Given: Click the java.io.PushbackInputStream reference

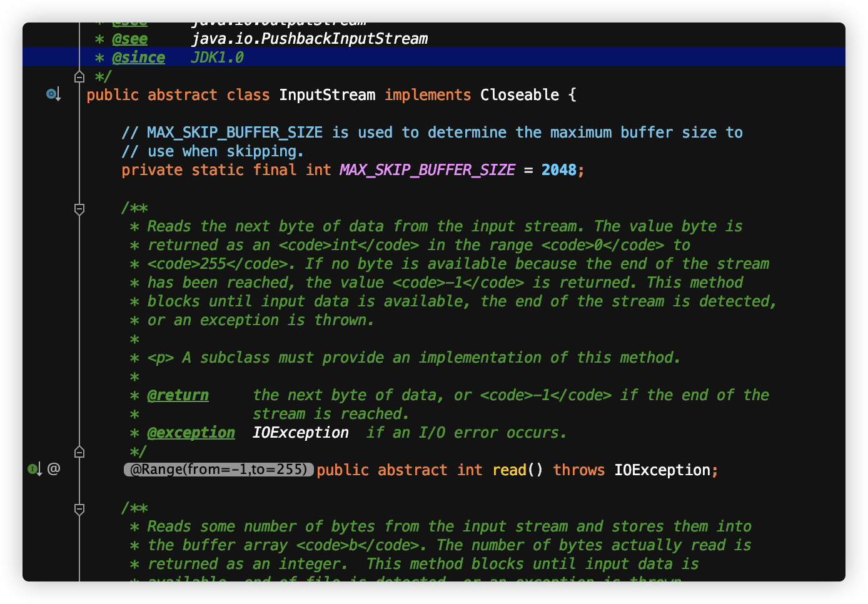Looking at the screenshot, I should 309,39.
